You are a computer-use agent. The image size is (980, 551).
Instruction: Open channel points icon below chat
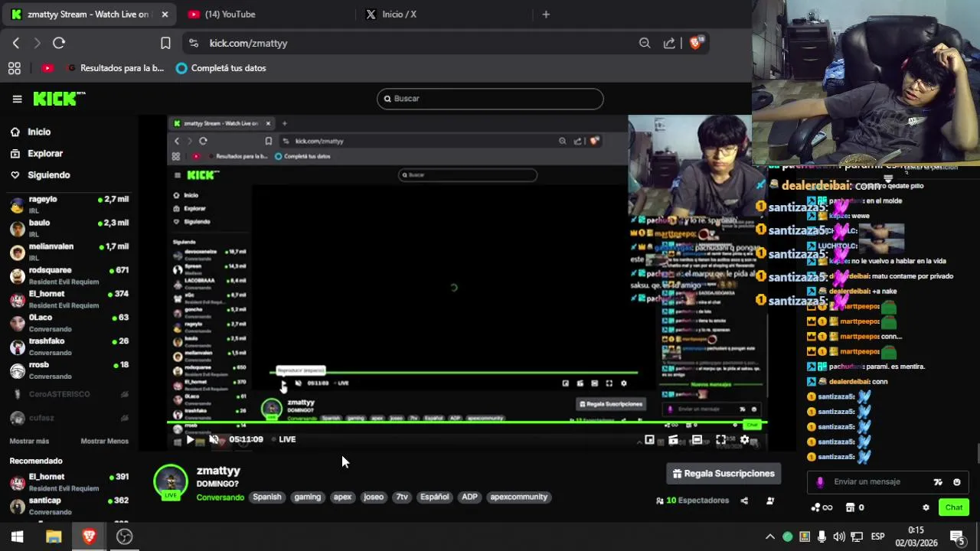(x=822, y=507)
